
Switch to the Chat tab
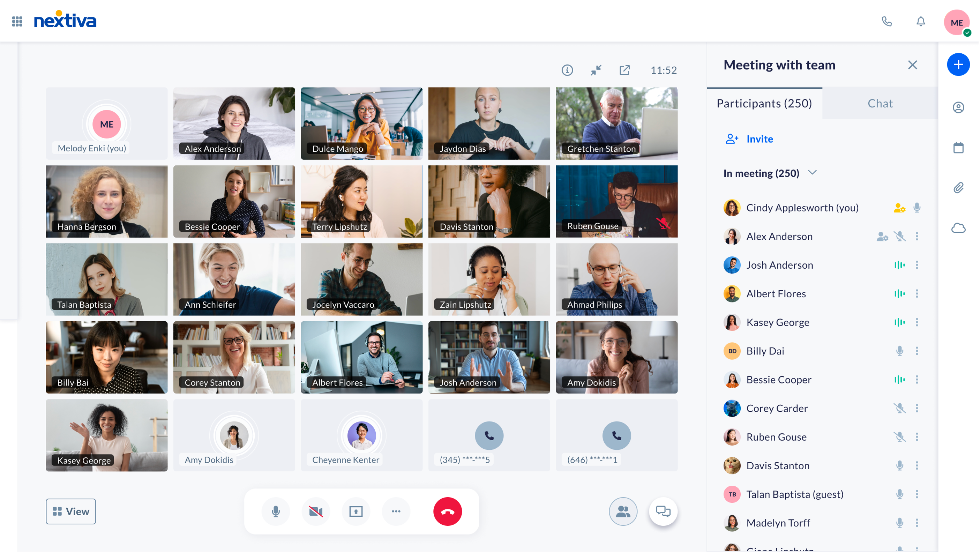pos(880,103)
